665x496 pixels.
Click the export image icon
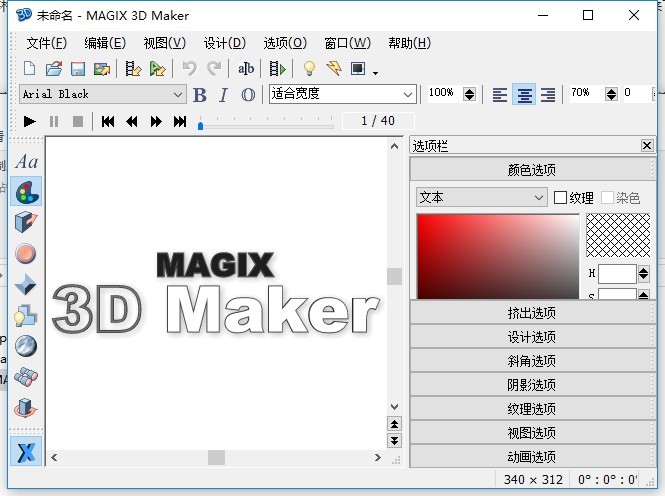click(x=102, y=68)
